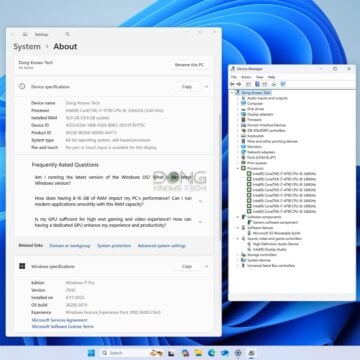Open the Action menu in Device Manager
Image resolution: width=360 pixels, height=360 pixels.
pyautogui.click(x=246, y=77)
